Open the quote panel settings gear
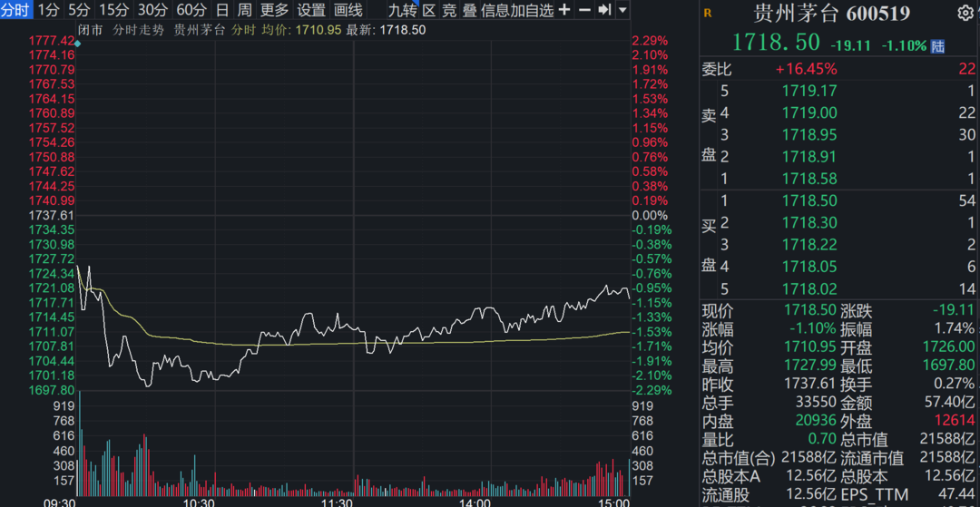Viewport: 980px width, 507px height. click(965, 13)
